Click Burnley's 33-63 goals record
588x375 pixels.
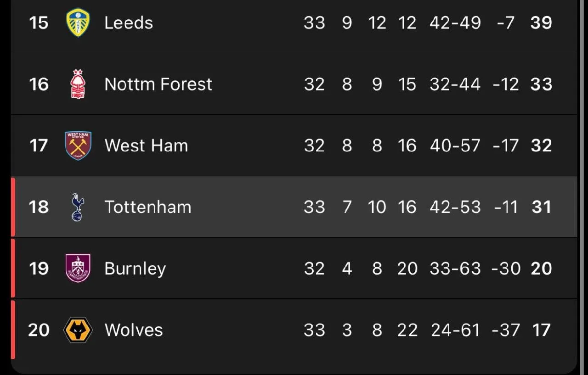455,269
